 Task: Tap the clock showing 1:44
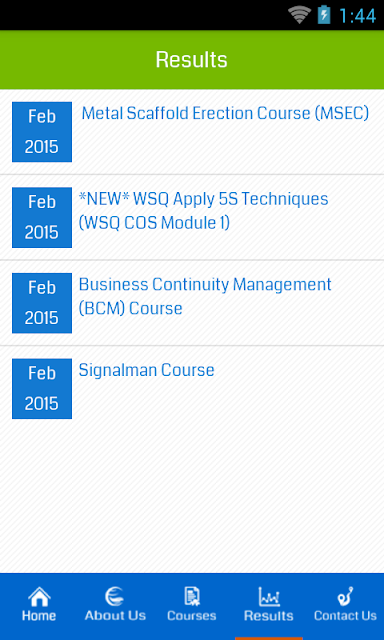click(x=357, y=16)
